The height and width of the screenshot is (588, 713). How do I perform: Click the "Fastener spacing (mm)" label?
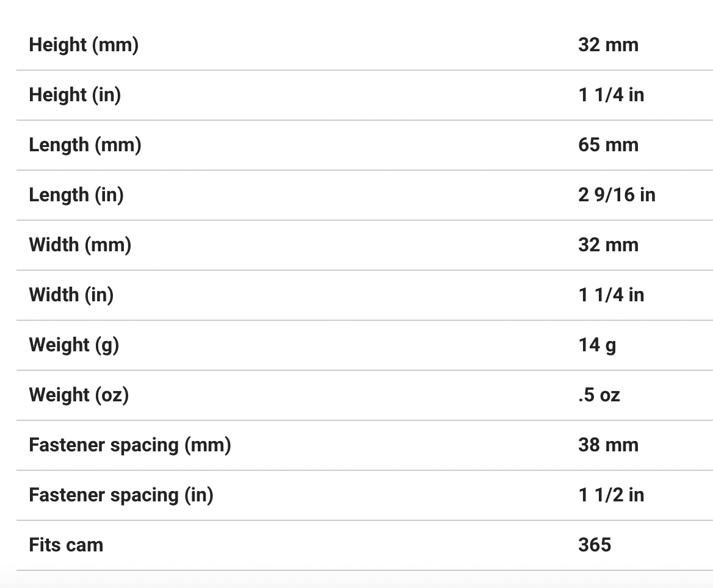click(130, 445)
